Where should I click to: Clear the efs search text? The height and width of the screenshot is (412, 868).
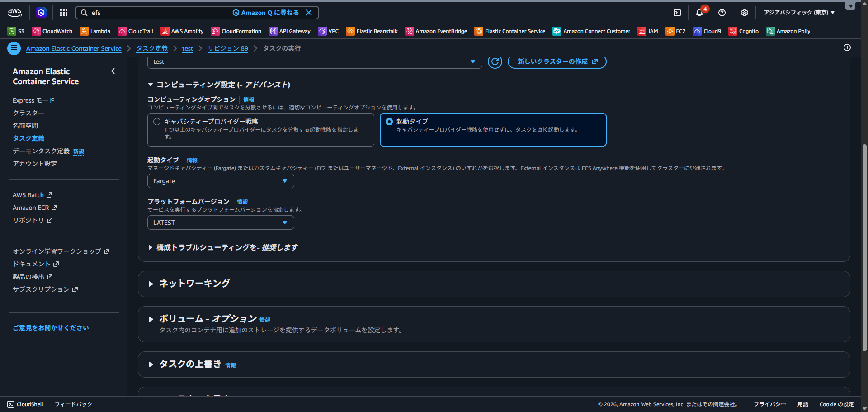click(309, 13)
